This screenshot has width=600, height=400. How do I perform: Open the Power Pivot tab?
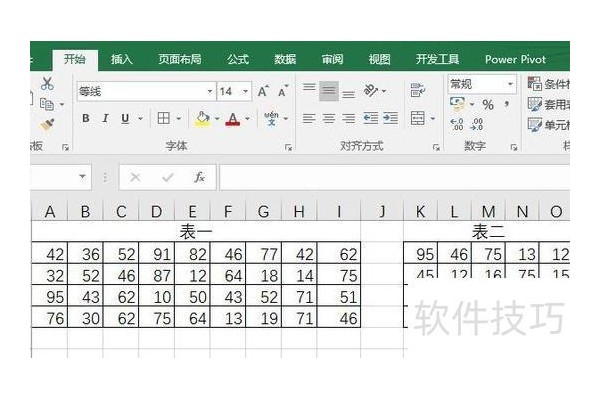(515, 59)
